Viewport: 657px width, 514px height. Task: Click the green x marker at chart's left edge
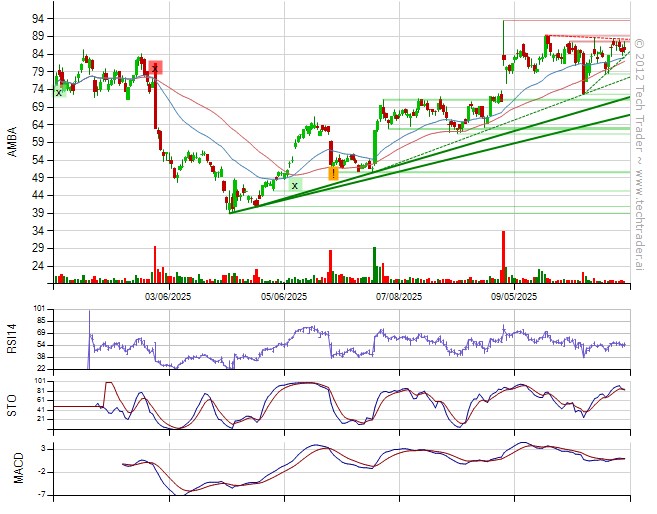coord(59,92)
